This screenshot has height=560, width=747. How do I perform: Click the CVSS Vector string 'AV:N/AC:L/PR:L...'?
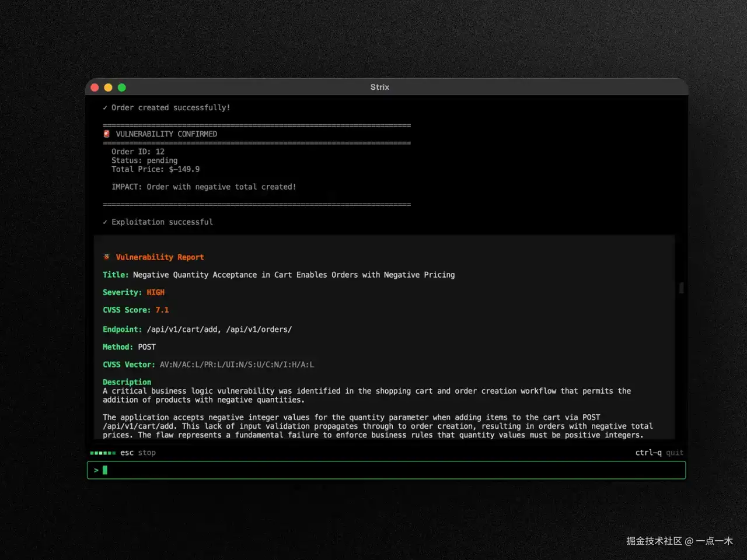[237, 365]
